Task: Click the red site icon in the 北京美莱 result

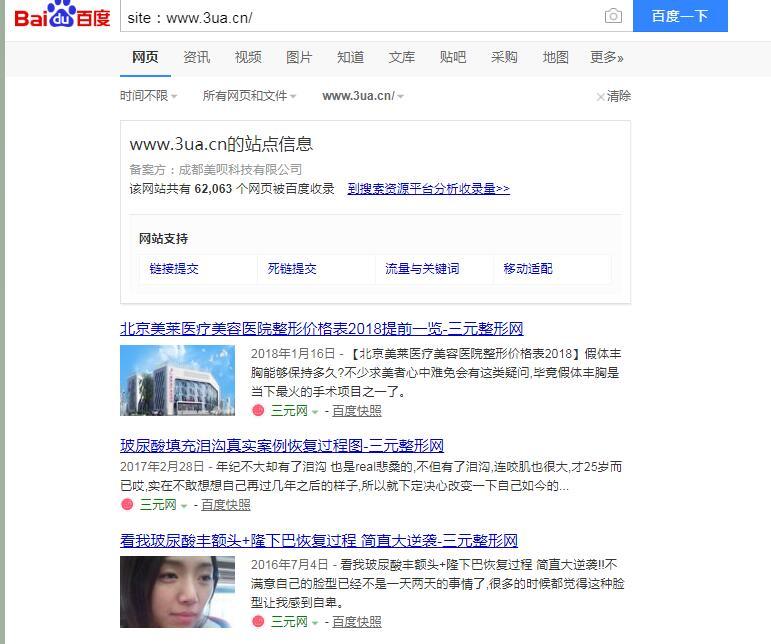Action: pos(258,410)
